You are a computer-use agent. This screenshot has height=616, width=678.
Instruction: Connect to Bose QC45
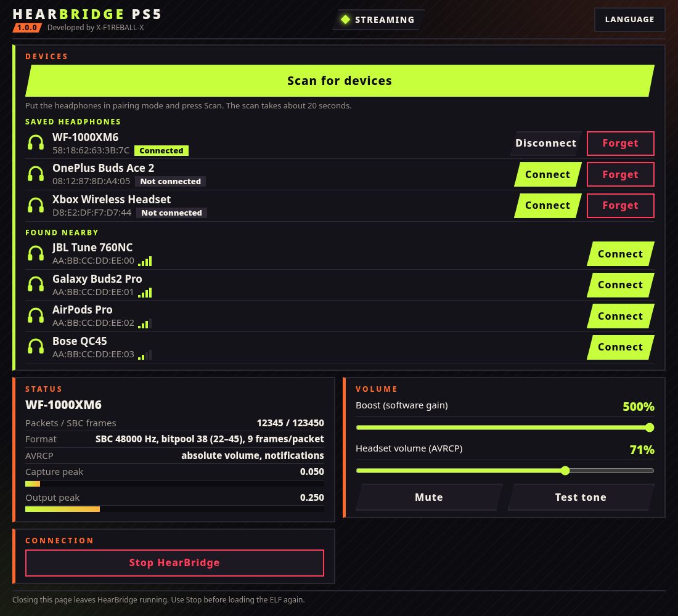(621, 347)
